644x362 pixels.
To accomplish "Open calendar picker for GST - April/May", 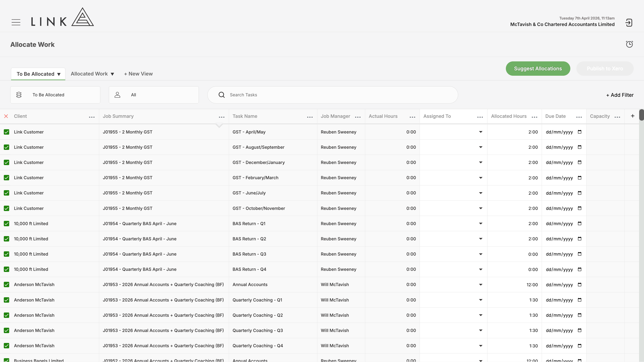I will [580, 132].
